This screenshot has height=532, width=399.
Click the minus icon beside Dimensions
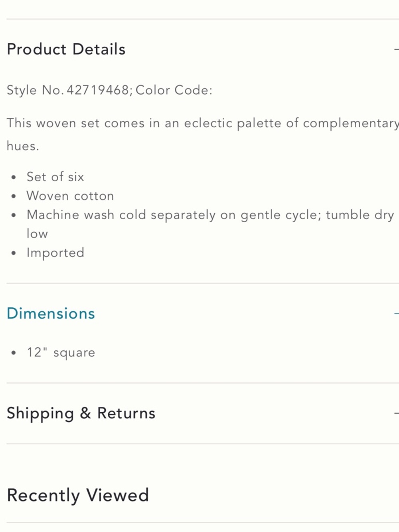pyautogui.click(x=396, y=314)
